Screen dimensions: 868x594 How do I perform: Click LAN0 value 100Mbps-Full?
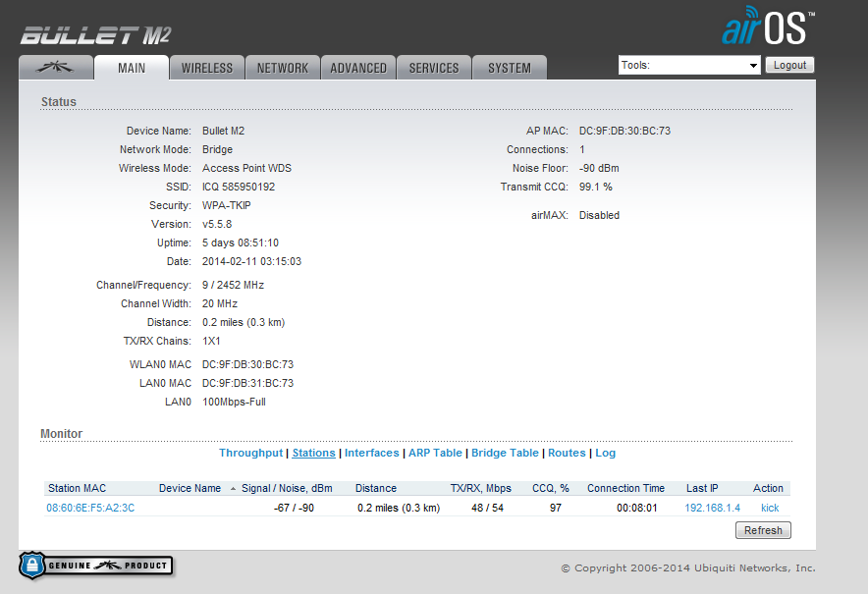[234, 402]
